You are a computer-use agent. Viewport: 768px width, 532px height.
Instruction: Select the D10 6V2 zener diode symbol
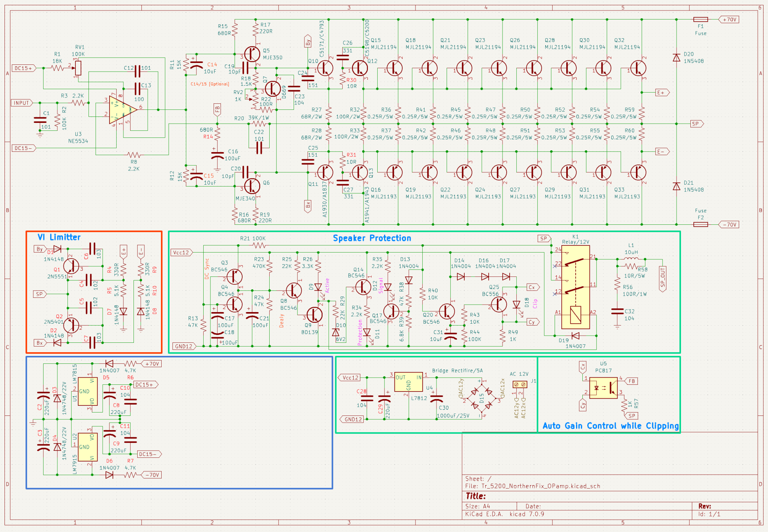(336, 332)
